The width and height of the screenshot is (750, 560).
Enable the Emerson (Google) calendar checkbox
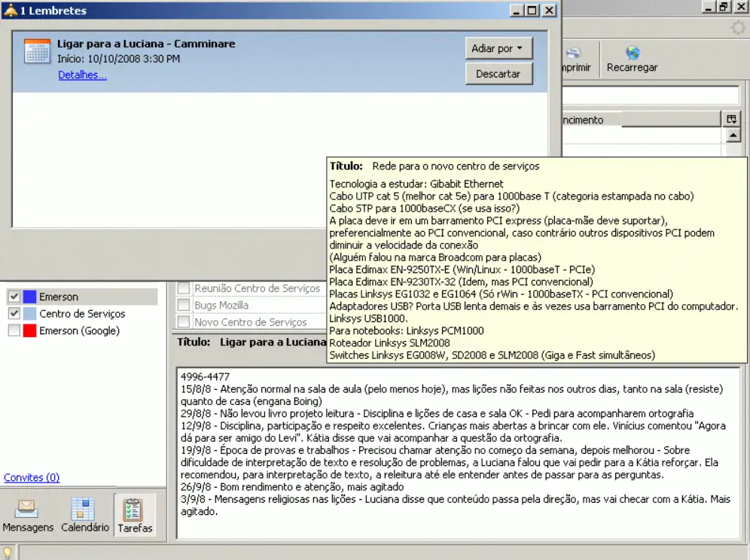(x=14, y=330)
